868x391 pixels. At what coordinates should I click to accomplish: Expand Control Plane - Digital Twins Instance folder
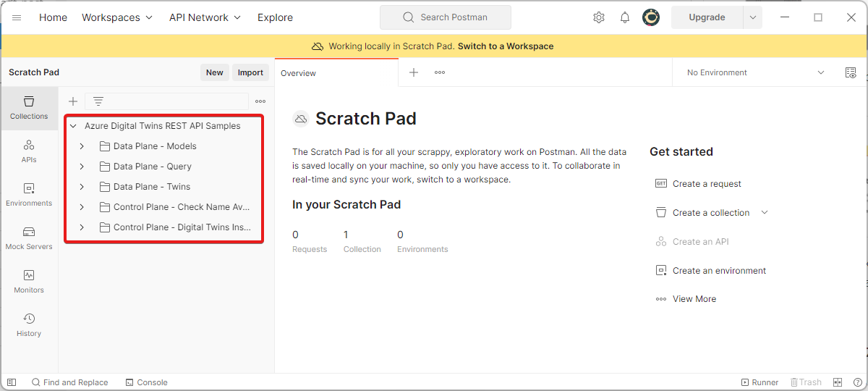[x=82, y=227]
